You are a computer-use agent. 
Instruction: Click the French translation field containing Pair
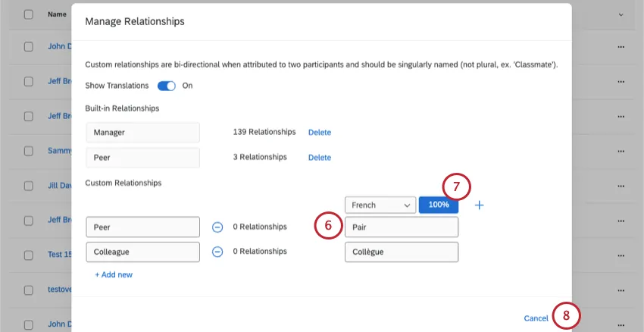(401, 227)
